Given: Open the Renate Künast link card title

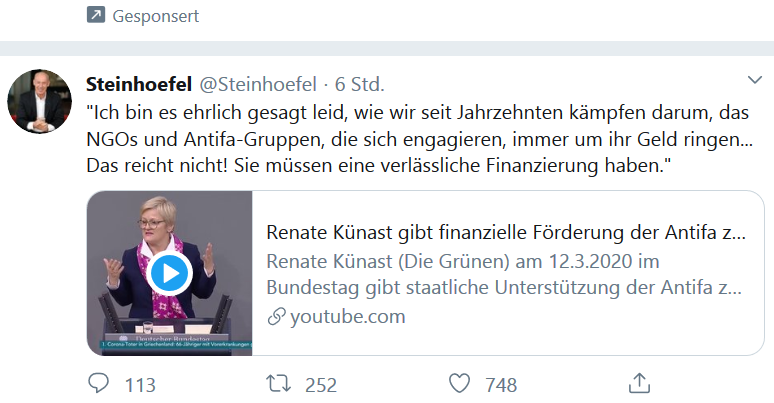Looking at the screenshot, I should (x=506, y=233).
